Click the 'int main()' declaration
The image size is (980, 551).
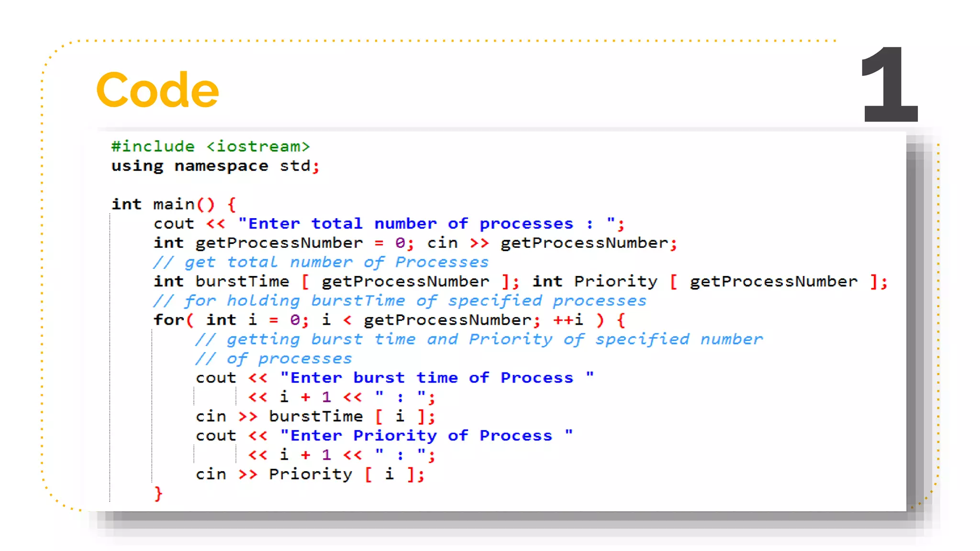tap(163, 204)
